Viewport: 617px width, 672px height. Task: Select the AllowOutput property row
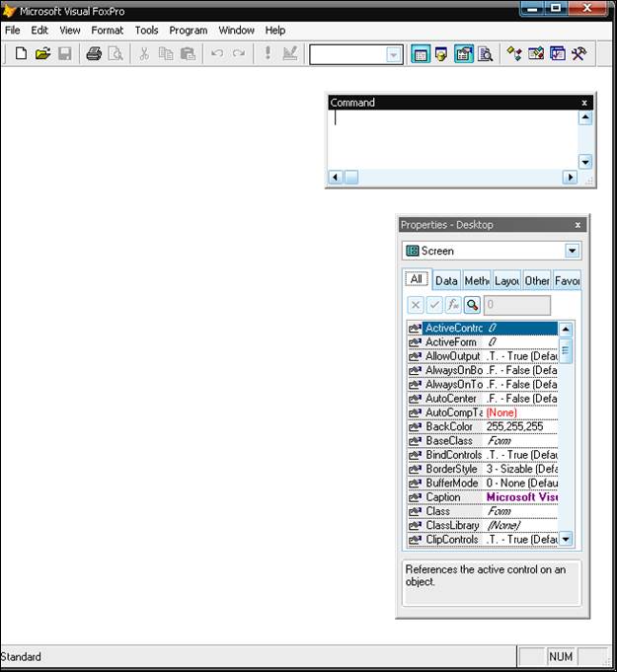click(483, 356)
